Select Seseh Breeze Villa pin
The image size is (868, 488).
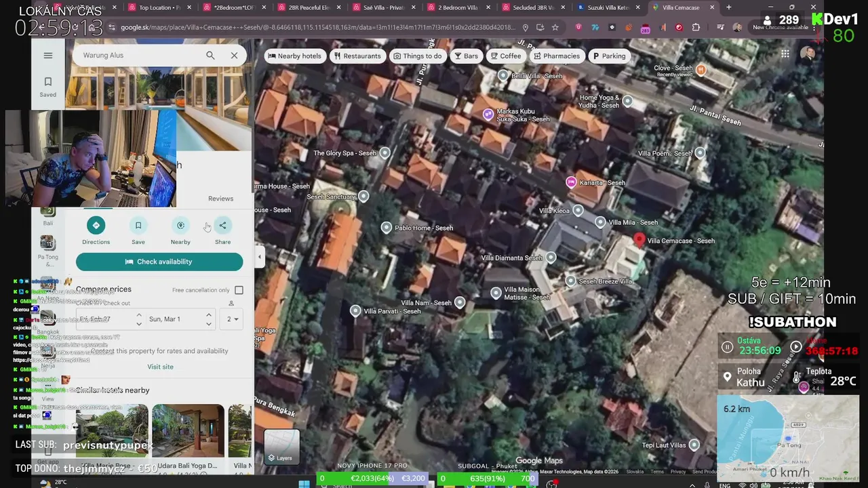click(x=571, y=281)
